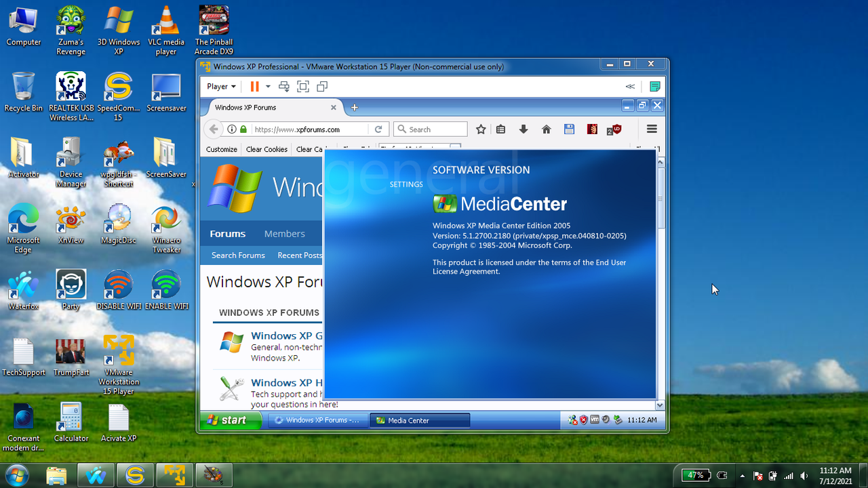Viewport: 868px width, 488px height.
Task: Go to browser home page
Action: pos(547,129)
